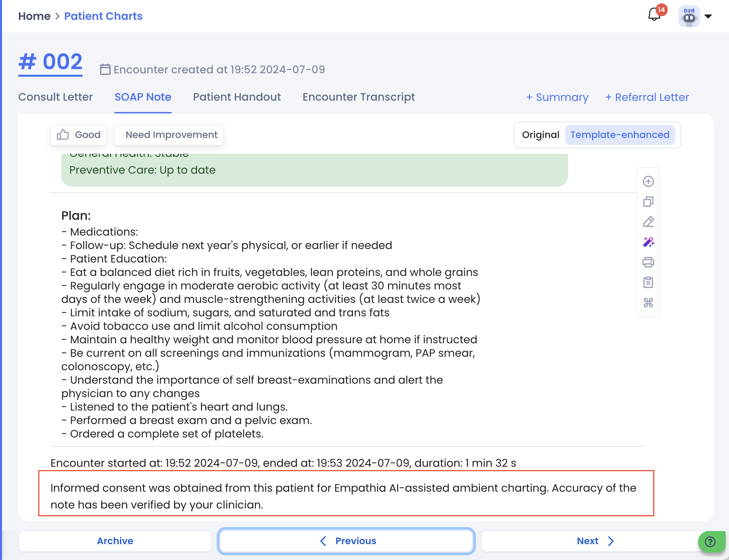Click the plus circle add icon

648,181
